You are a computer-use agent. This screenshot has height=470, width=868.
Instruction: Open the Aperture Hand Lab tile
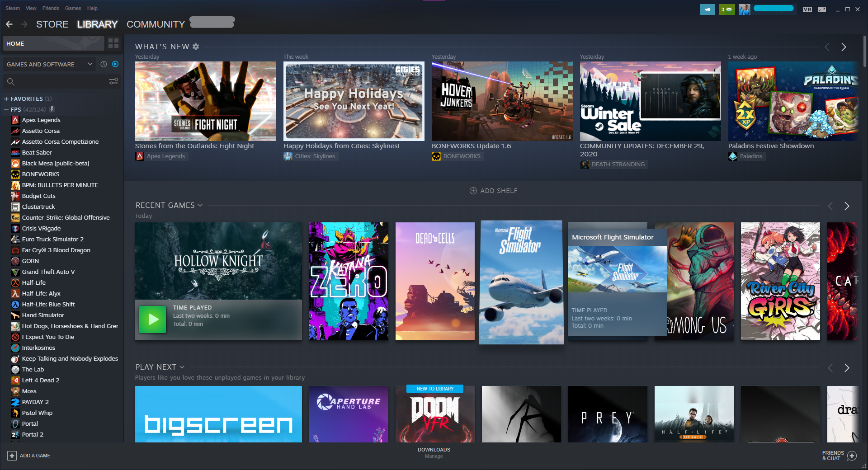(349, 414)
